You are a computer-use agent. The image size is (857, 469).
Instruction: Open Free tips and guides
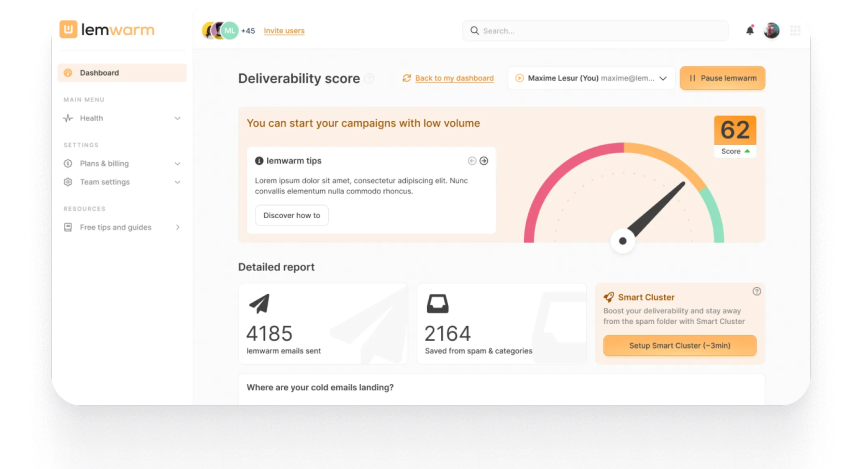[122, 227]
